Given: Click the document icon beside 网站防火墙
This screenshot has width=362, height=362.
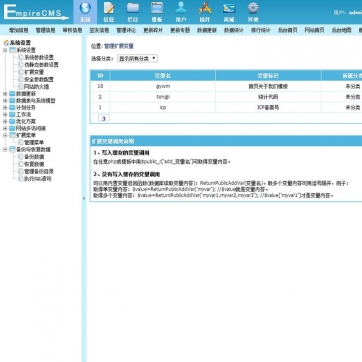Looking at the screenshot, I should click(21, 87).
